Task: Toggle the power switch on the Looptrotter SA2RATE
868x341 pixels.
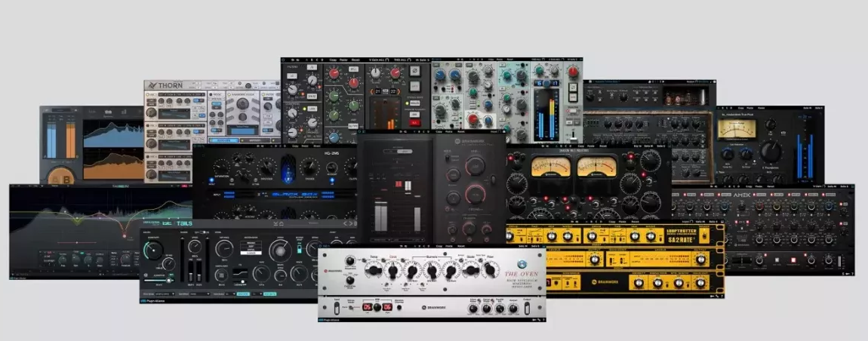Action: pos(704,236)
